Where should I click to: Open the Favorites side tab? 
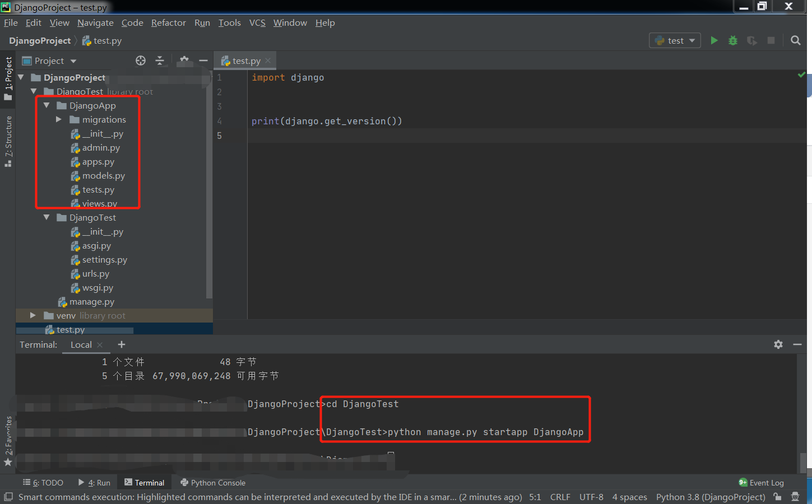coord(8,441)
